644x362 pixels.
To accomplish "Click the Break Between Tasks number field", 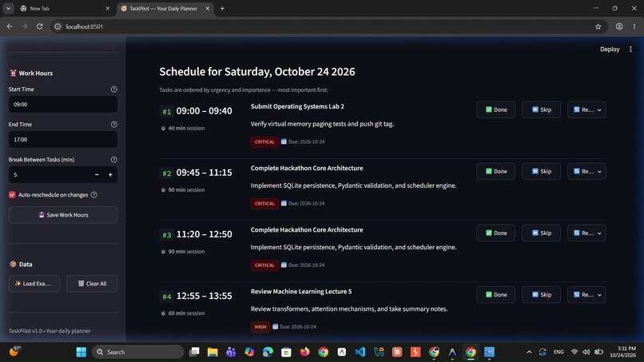I will tap(50, 175).
